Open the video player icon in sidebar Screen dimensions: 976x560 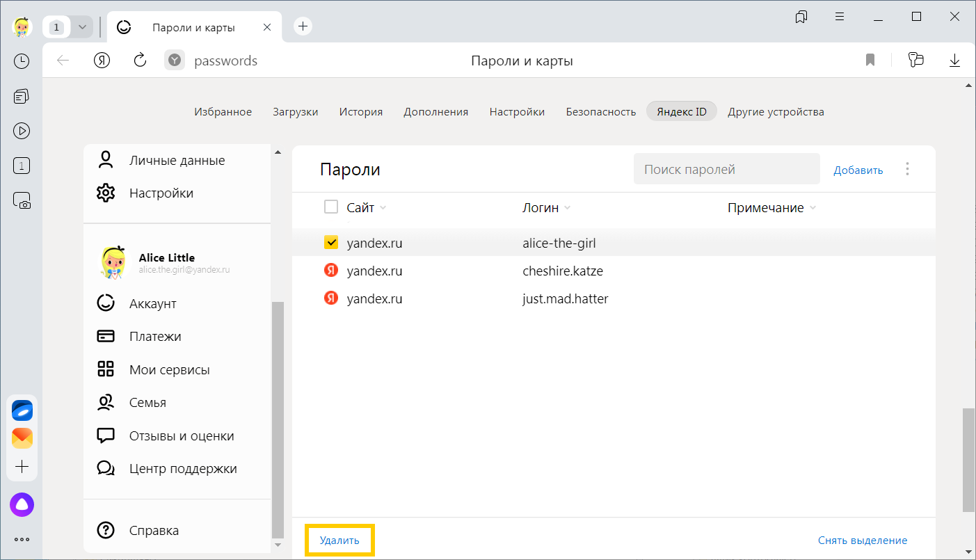(22, 130)
